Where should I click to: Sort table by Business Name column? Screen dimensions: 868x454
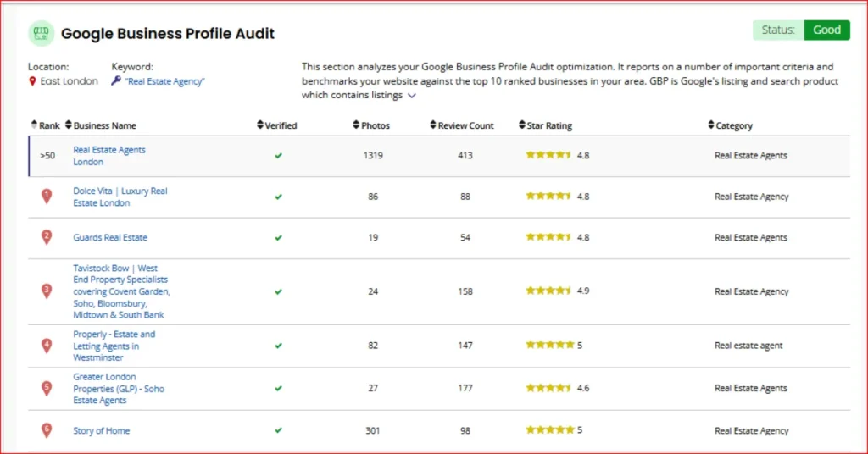pyautogui.click(x=100, y=125)
